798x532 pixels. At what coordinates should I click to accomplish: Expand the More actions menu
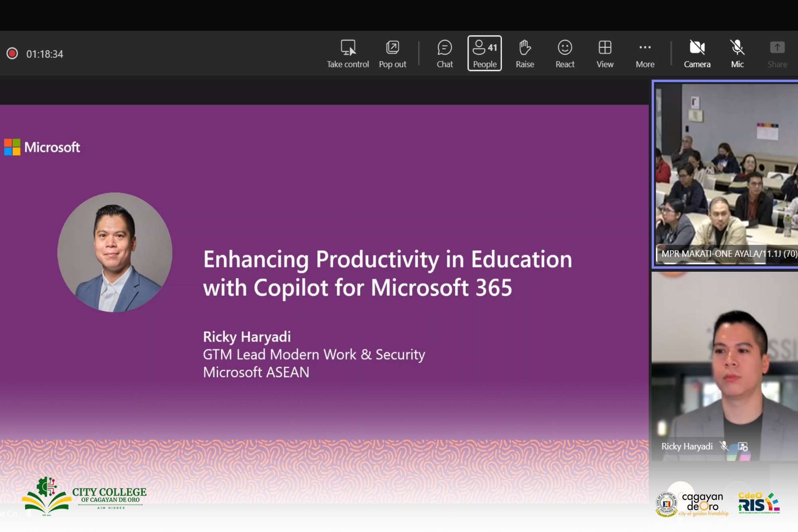pos(645,53)
